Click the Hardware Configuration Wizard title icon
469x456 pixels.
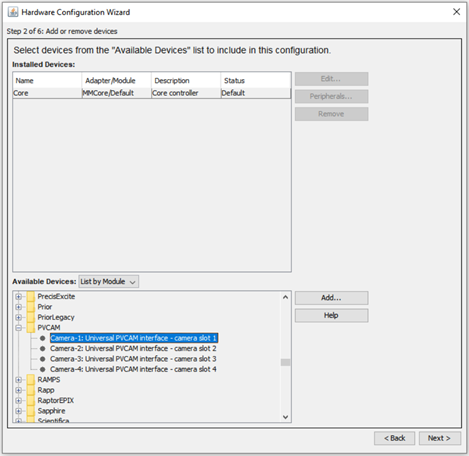pyautogui.click(x=13, y=12)
